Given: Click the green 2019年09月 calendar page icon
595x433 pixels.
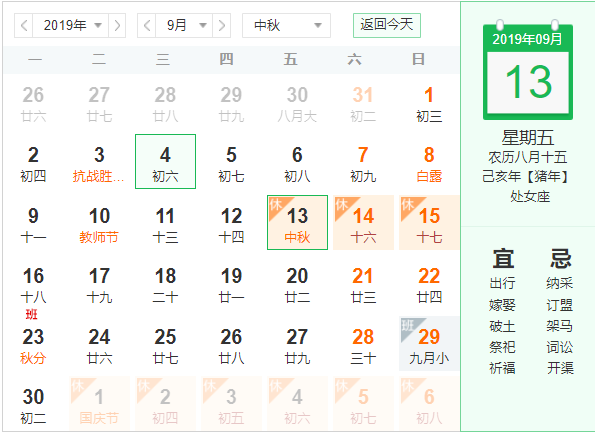Looking at the screenshot, I should 528,70.
